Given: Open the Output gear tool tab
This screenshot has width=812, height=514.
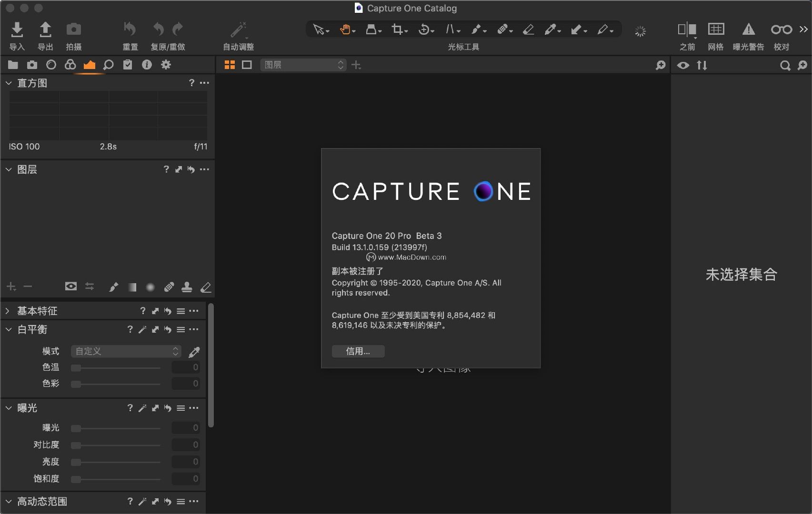Looking at the screenshot, I should click(166, 65).
